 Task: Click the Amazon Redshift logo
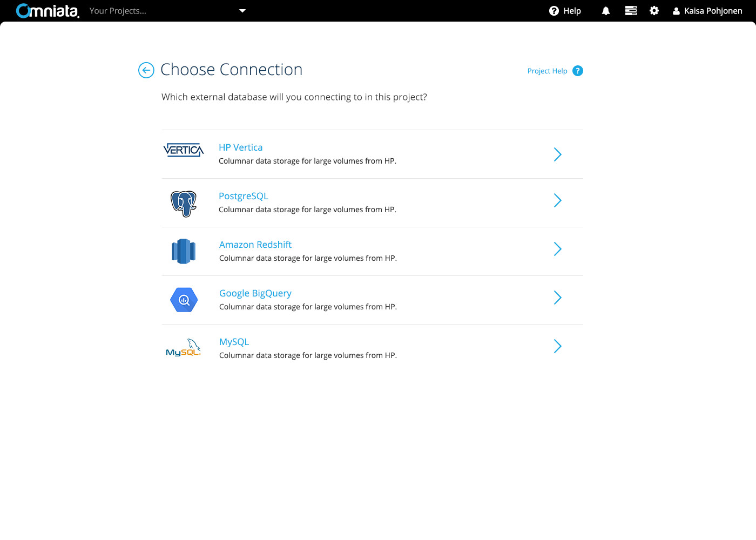(184, 251)
